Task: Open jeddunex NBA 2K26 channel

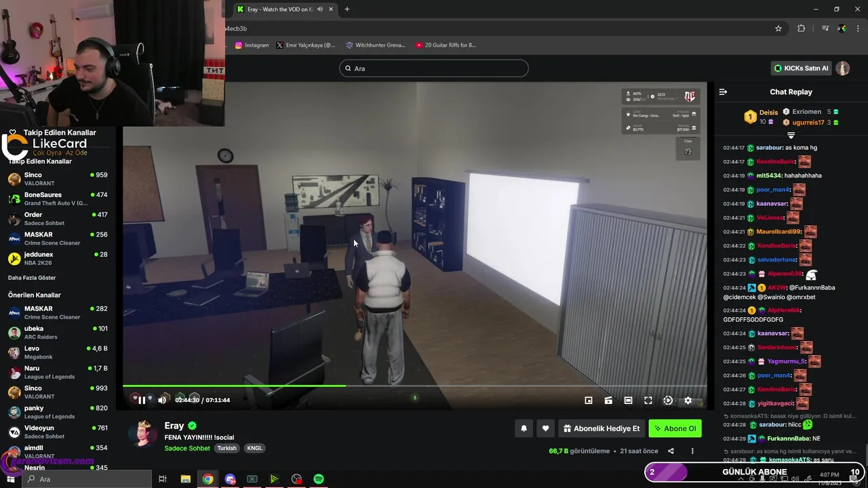Action: (58, 258)
